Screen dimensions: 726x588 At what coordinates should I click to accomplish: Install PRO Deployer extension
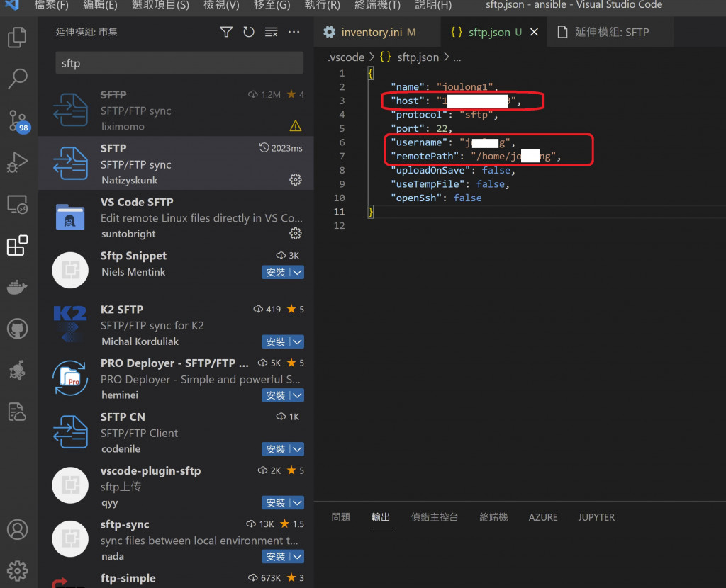276,395
